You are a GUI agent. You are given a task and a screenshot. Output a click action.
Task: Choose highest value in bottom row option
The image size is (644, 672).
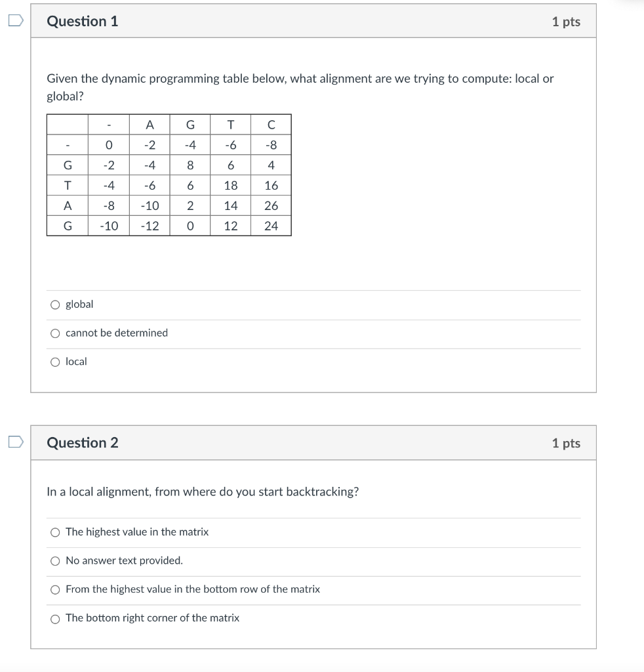click(x=56, y=589)
